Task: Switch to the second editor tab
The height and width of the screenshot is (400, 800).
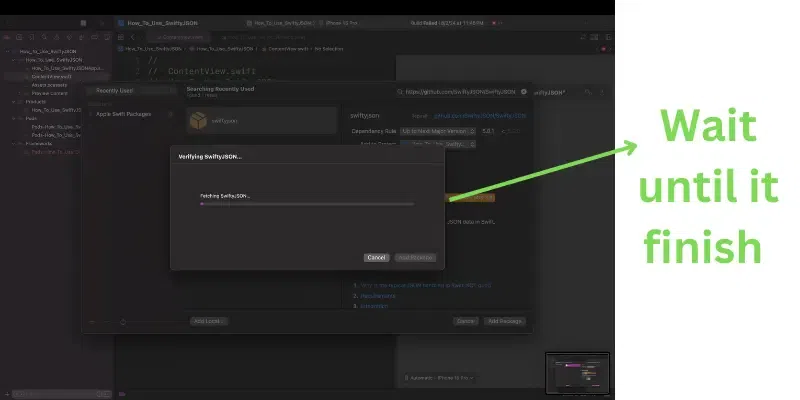Action: click(263, 37)
